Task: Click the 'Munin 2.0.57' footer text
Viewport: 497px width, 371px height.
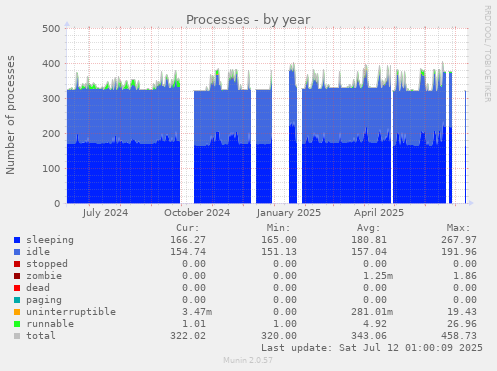Action: 248,360
